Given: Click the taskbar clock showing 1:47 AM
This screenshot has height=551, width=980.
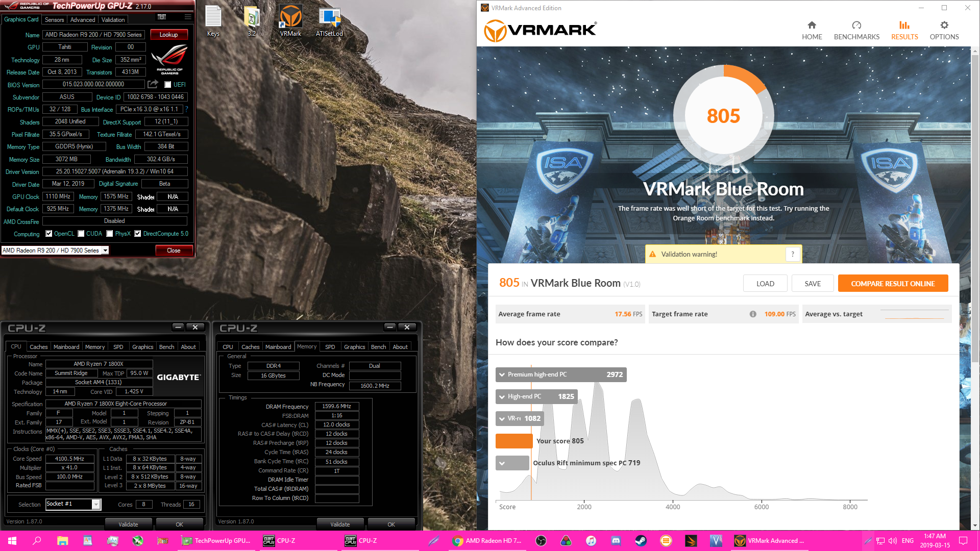Looking at the screenshot, I should (935, 541).
